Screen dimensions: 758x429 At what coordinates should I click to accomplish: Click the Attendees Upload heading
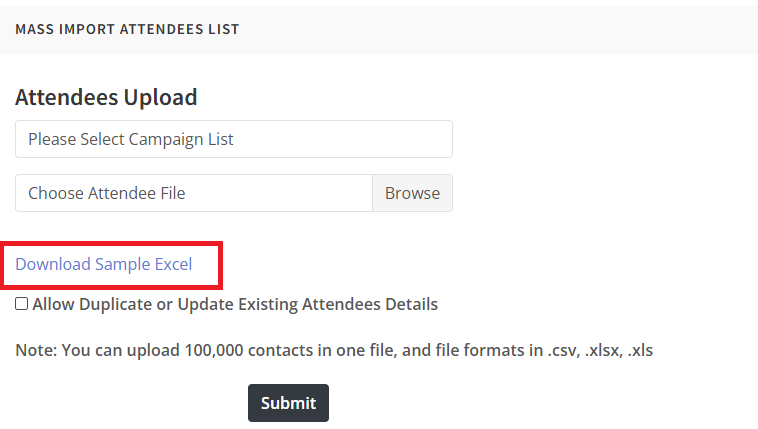pyautogui.click(x=106, y=97)
